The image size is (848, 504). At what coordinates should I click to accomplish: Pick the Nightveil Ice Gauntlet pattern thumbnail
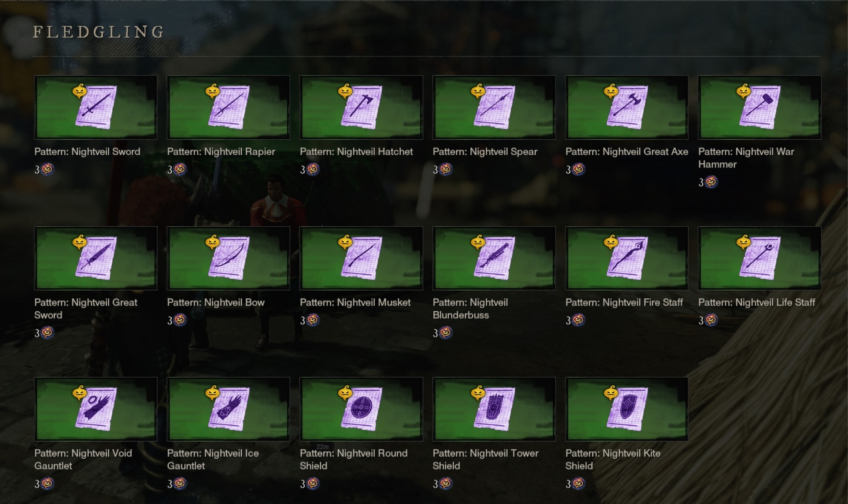pos(228,409)
